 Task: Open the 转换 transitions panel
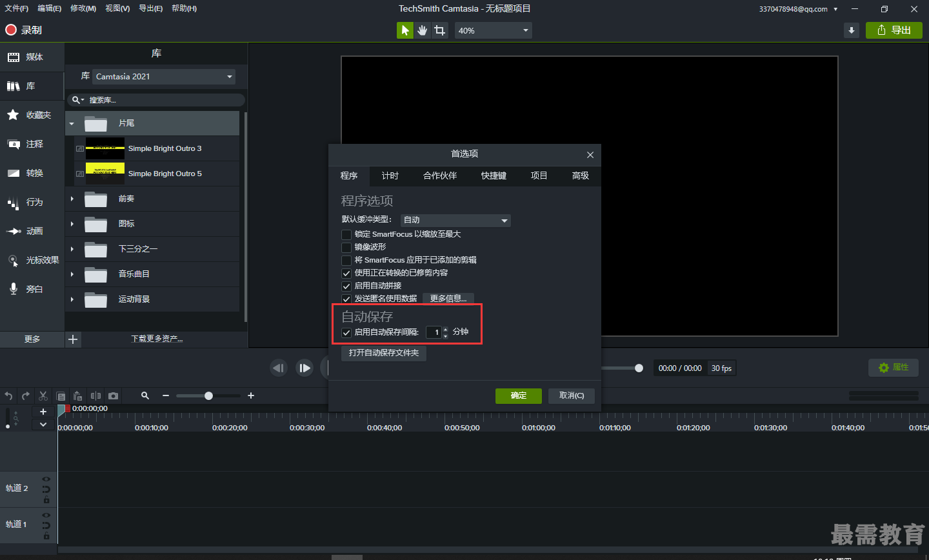pos(32,173)
